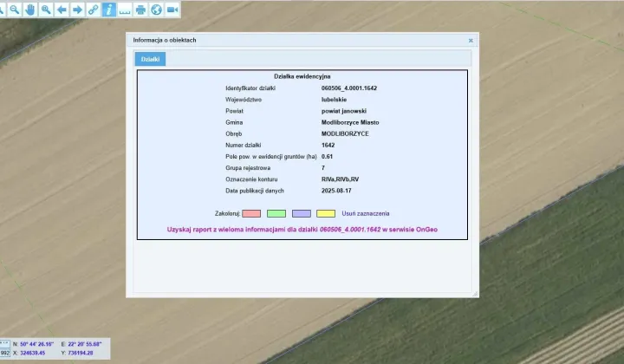Click the Usuń zaznaczenia link

point(366,213)
